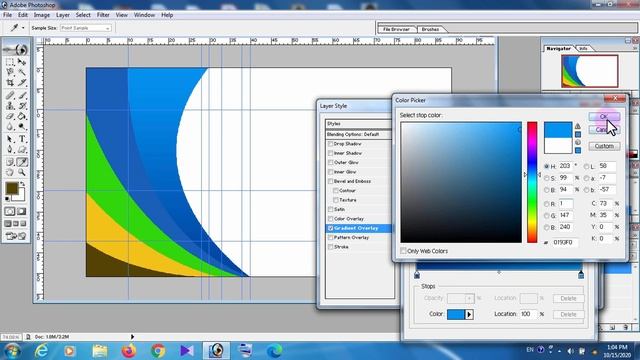This screenshot has width=640, height=360.
Task: Click the stop Color swatch in Stops section
Action: tap(456, 314)
